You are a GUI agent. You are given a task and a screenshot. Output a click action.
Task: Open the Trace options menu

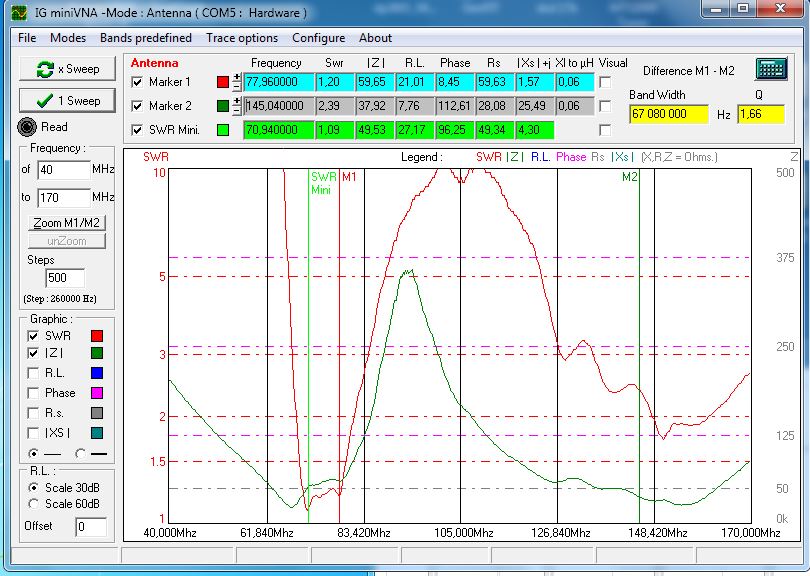(242, 38)
